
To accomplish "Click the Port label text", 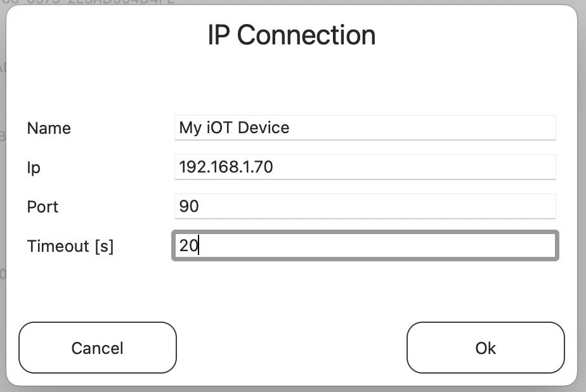I will point(42,206).
